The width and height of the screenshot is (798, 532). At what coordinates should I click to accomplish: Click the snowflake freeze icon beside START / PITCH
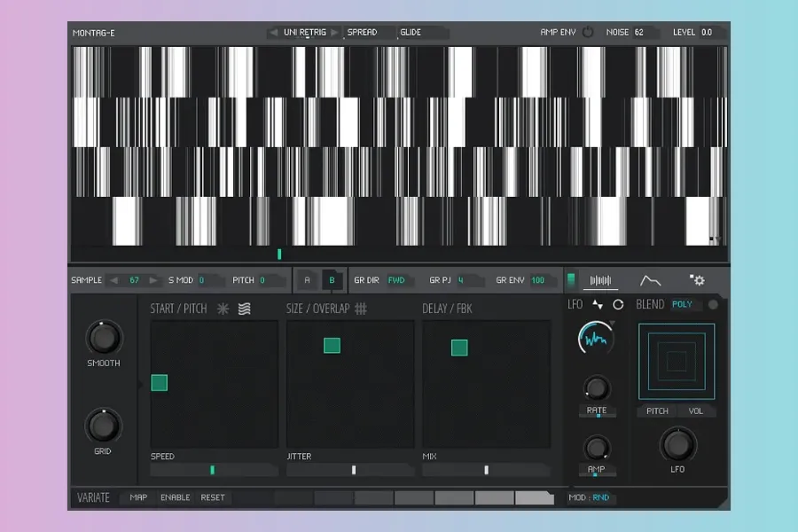[223, 309]
